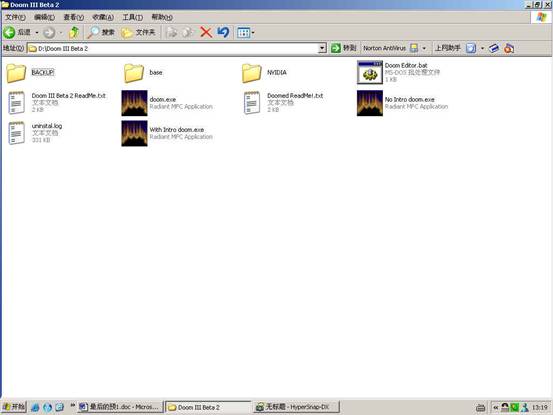Select the BACKUP folder

(30, 73)
